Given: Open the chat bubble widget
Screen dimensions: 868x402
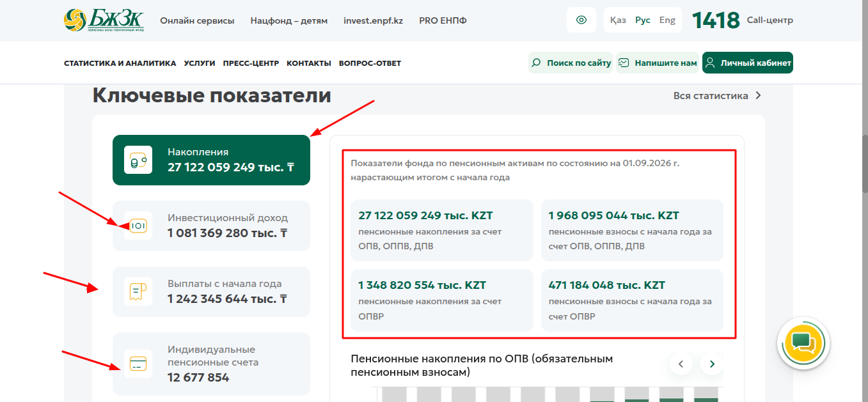Looking at the screenshot, I should (x=803, y=343).
